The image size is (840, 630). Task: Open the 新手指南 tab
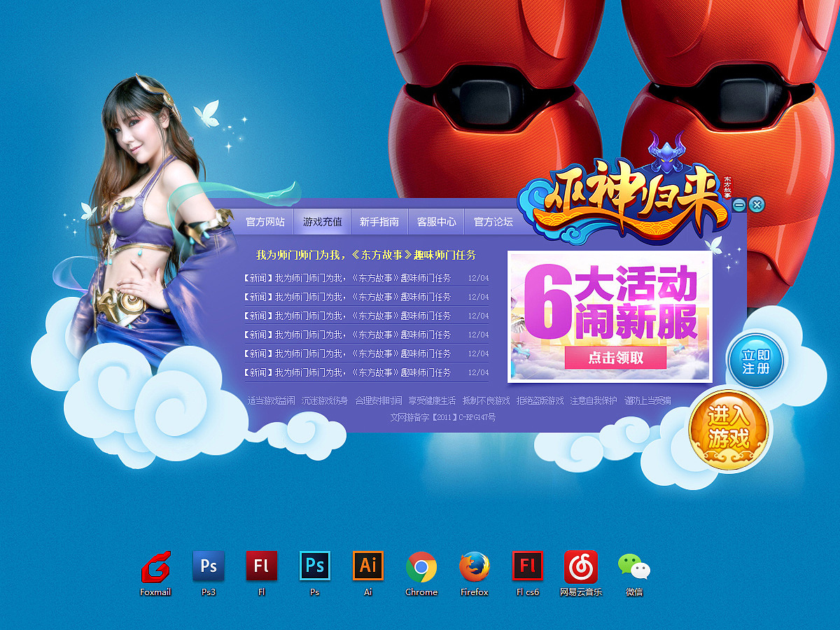click(379, 222)
